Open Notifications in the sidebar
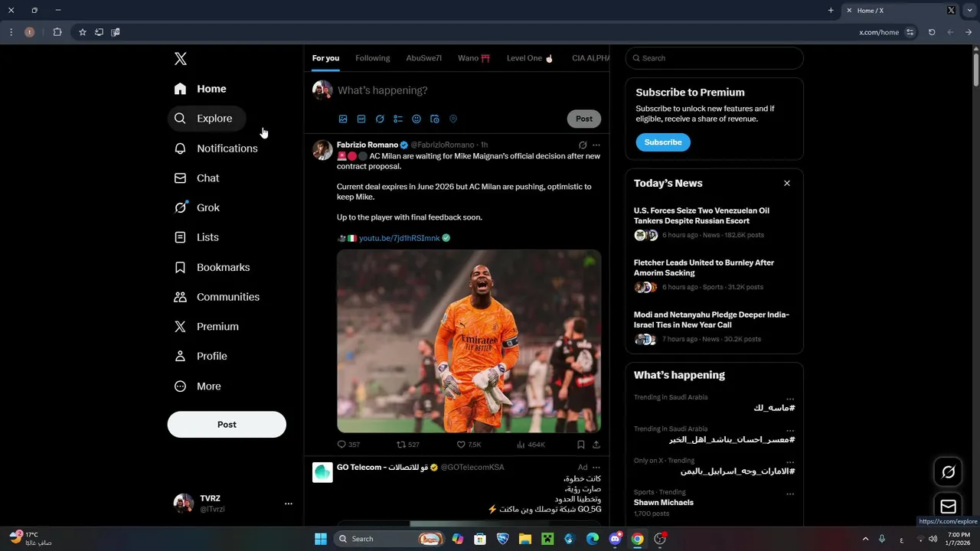This screenshot has height=551, width=980. pyautogui.click(x=217, y=148)
